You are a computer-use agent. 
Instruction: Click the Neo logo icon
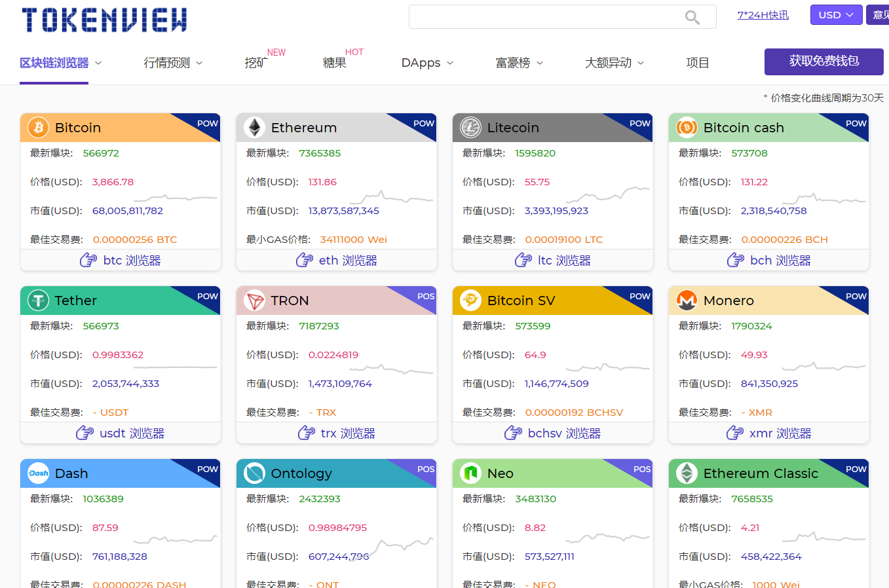click(470, 473)
